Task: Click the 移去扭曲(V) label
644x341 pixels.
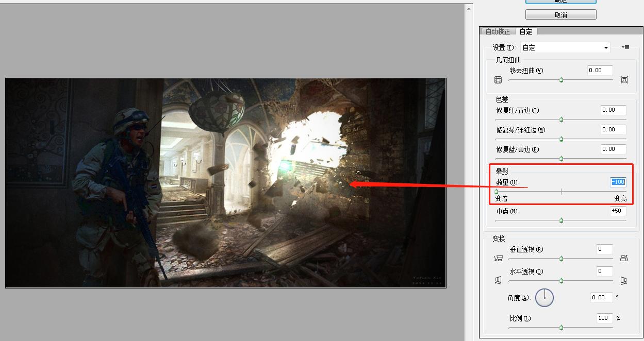Action: pos(526,71)
